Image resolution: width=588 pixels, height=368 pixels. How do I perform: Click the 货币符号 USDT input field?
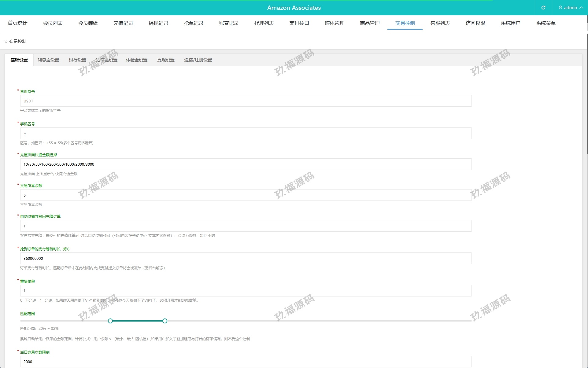coord(246,101)
